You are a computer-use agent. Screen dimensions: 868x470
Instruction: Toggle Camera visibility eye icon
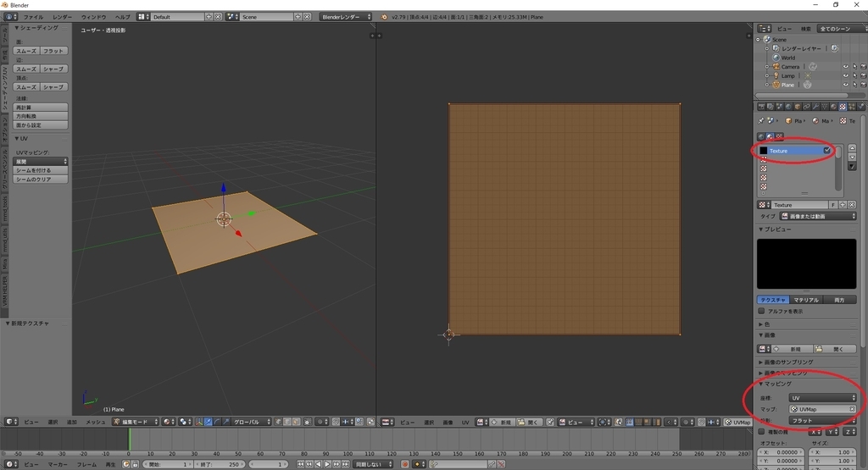tap(845, 67)
